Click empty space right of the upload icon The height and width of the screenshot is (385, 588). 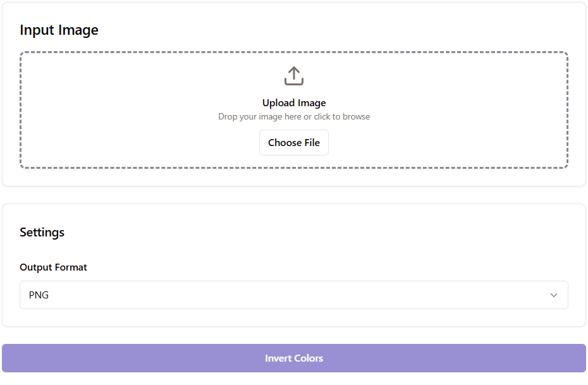point(430,76)
